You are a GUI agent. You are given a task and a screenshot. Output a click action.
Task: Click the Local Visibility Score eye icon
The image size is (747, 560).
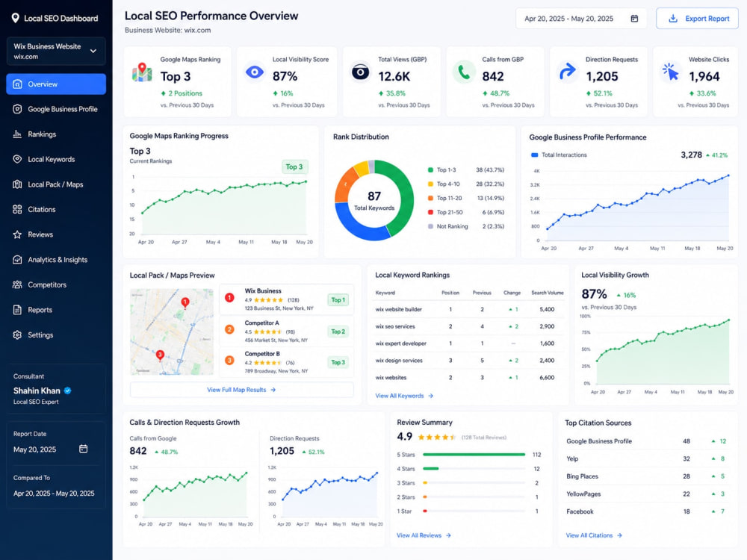[255, 72]
